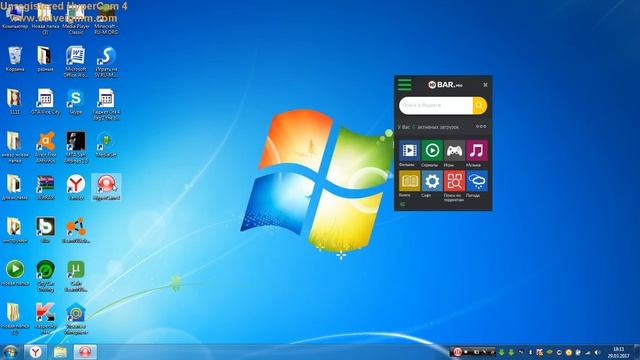Open the Софт gear tile
The height and width of the screenshot is (360, 640).
431,181
